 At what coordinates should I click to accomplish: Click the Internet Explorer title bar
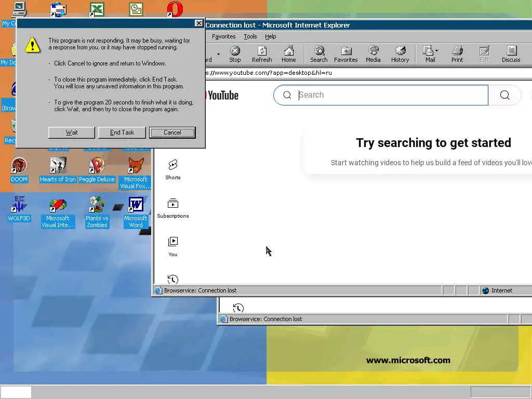point(368,25)
